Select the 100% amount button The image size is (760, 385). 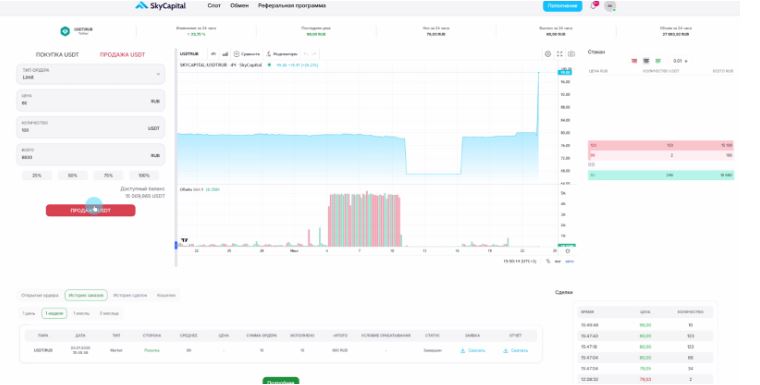144,176
